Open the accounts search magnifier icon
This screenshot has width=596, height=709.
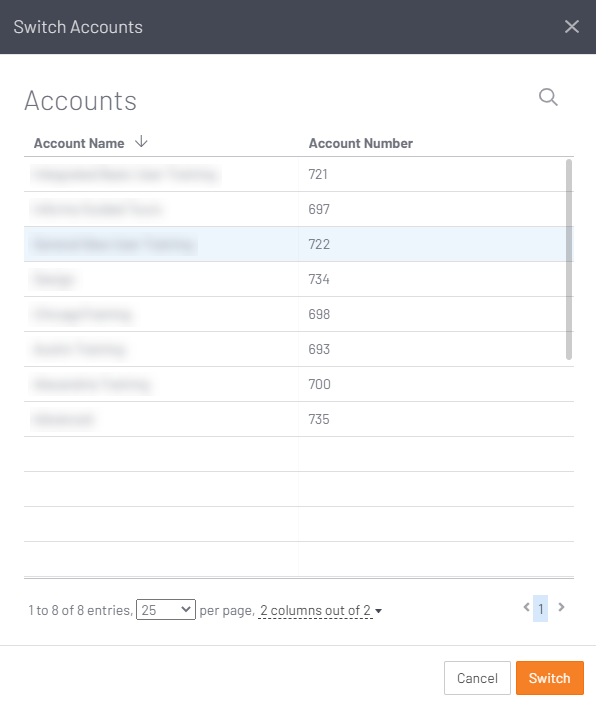pos(548,97)
